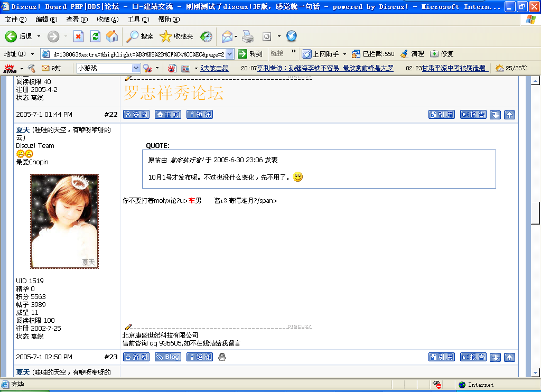
Task: Expand the 小游戏 combo box arrow
Action: pyautogui.click(x=136, y=68)
